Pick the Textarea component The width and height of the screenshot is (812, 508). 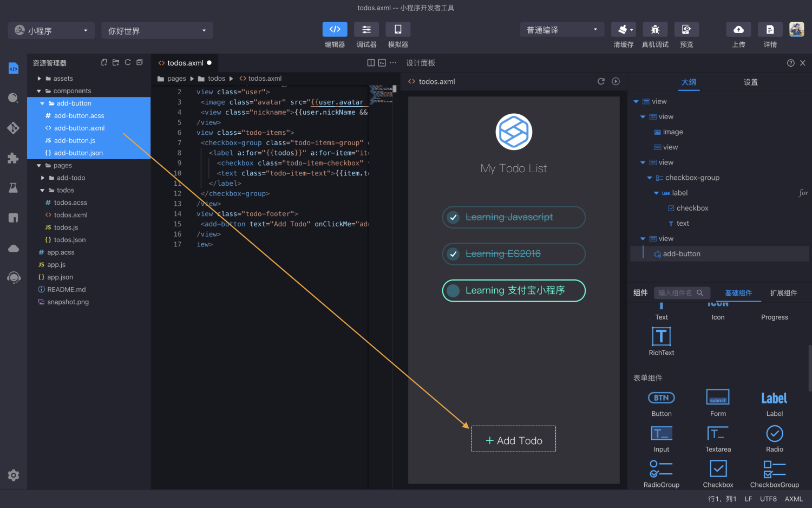[718, 440]
